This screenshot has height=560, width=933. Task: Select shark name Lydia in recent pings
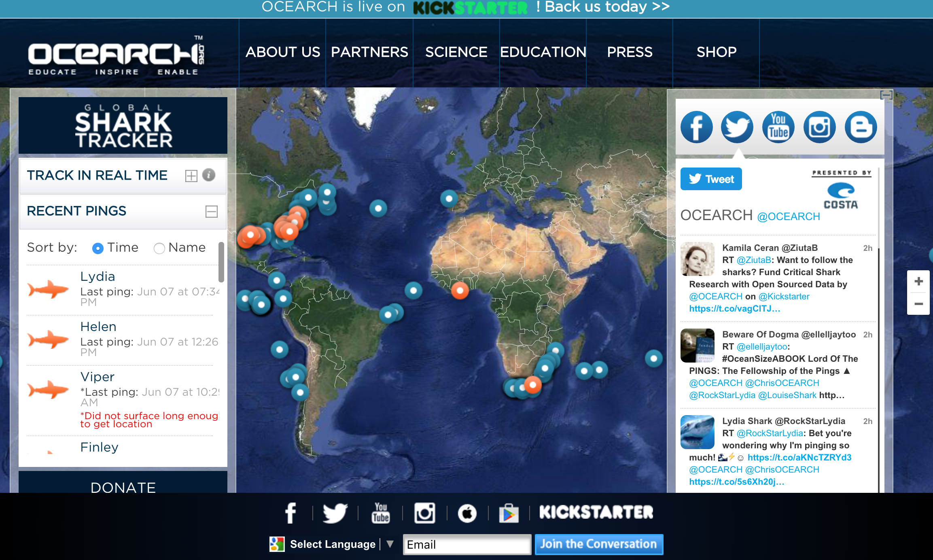coord(98,276)
